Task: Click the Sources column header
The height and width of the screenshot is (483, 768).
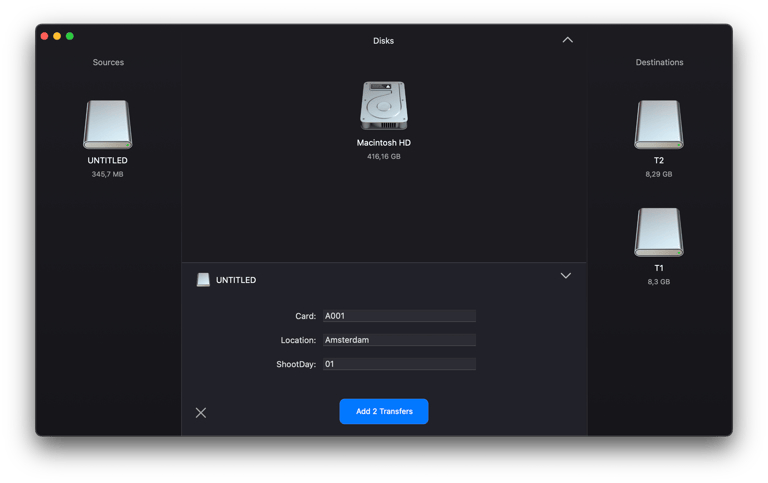Action: click(x=108, y=62)
